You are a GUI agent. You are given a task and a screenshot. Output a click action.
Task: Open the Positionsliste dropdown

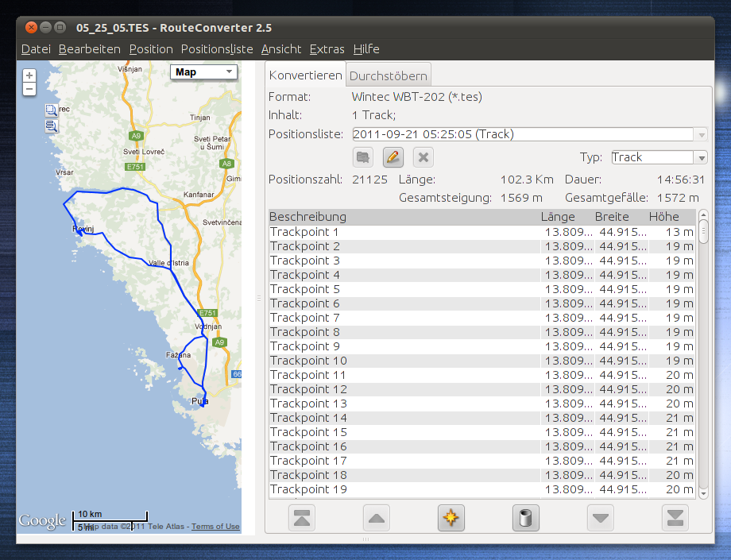[700, 134]
